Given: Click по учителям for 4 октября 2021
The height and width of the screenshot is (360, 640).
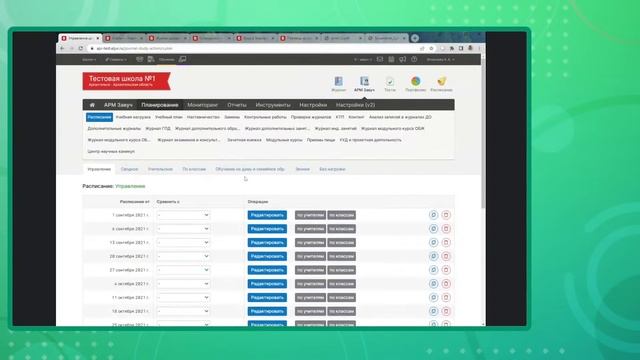Looking at the screenshot, I should click(x=310, y=284).
